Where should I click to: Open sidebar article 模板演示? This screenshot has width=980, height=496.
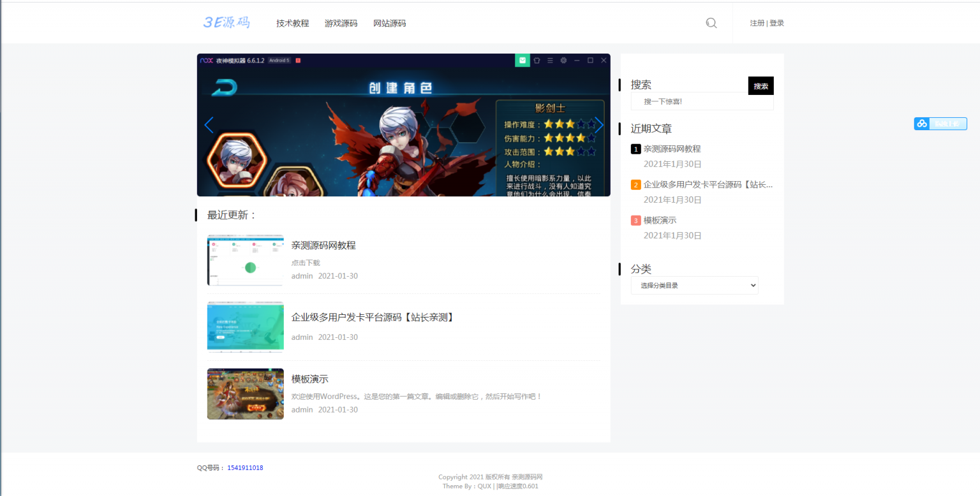tap(660, 220)
